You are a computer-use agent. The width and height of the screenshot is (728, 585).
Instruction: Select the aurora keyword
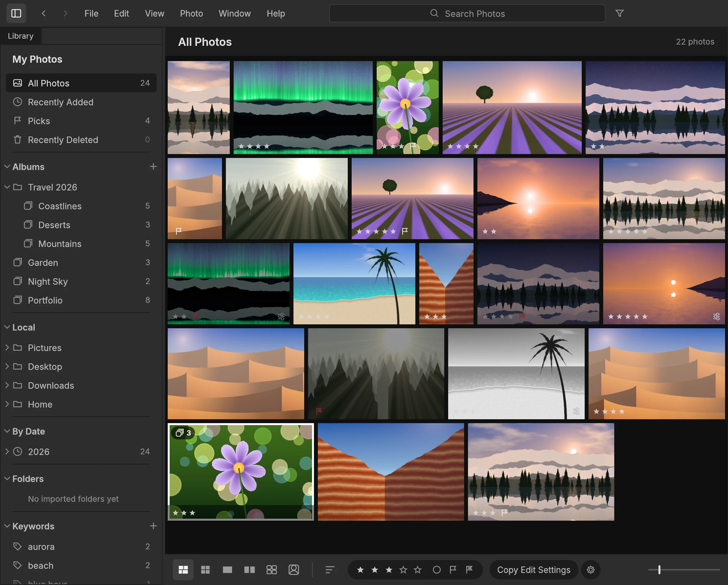click(81, 547)
